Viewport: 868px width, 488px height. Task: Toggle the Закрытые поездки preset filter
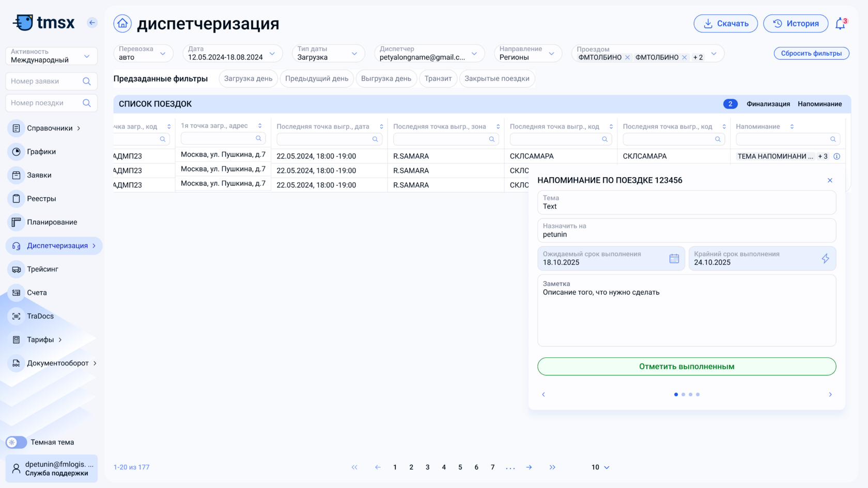[x=497, y=78]
